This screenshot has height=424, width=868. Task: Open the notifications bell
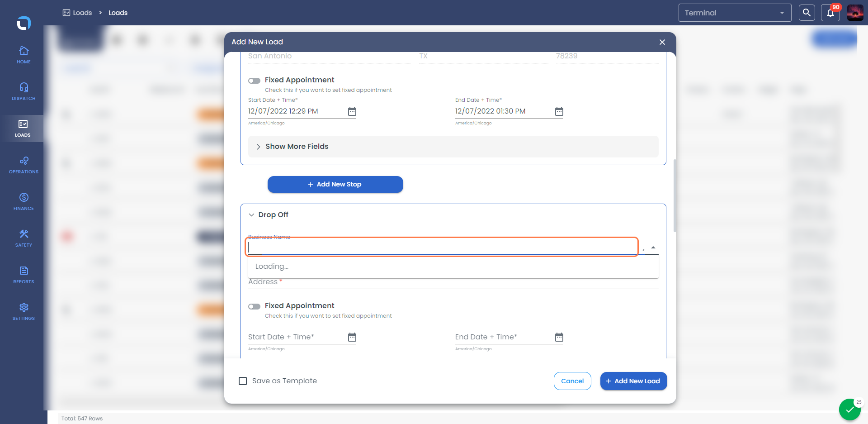coord(830,13)
